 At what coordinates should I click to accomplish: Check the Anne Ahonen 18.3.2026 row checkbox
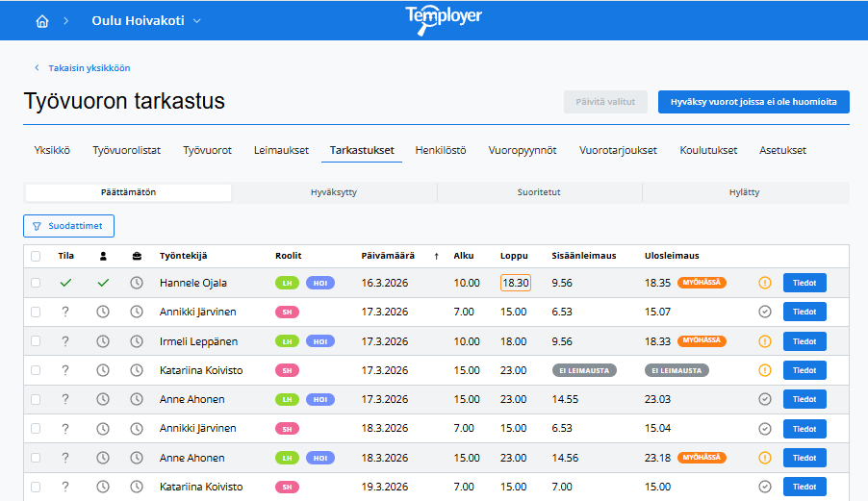[x=36, y=458]
